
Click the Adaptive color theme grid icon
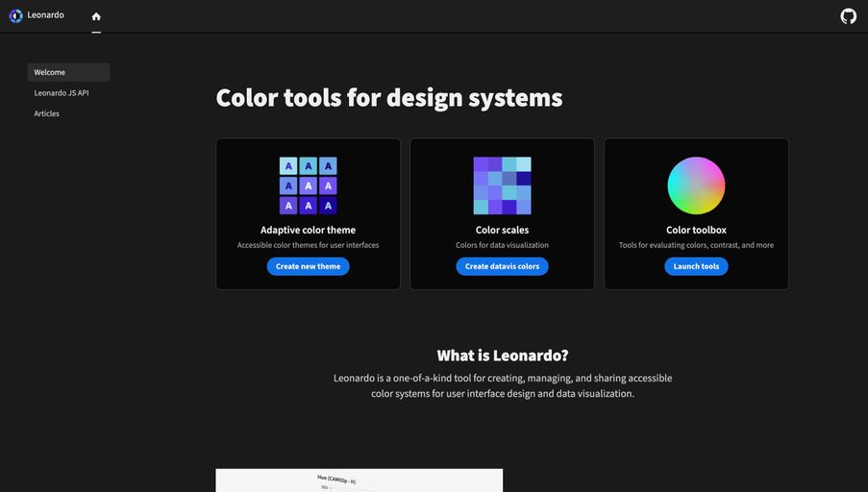[308, 185]
